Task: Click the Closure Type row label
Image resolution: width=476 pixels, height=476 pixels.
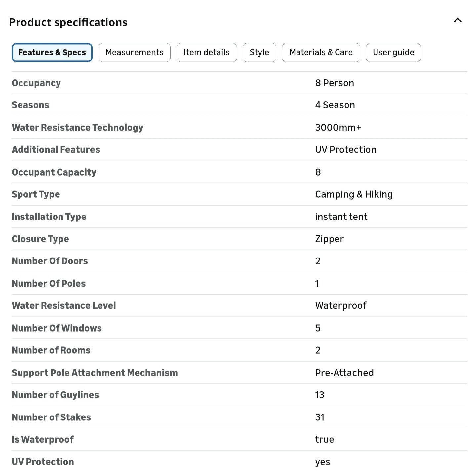Action: pyautogui.click(x=40, y=239)
